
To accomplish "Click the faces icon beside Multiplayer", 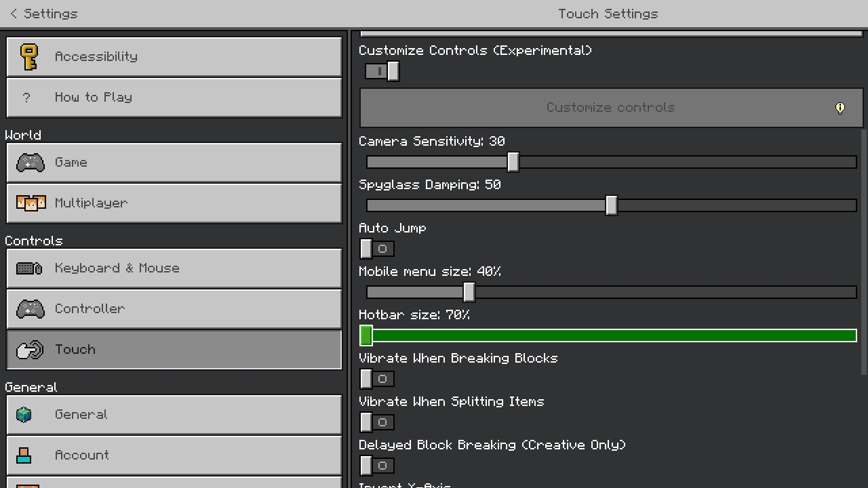I will pyautogui.click(x=31, y=203).
